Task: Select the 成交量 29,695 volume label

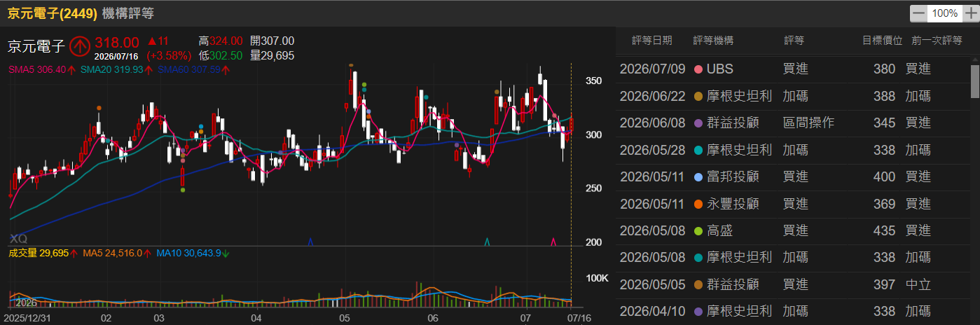Action: (43, 253)
